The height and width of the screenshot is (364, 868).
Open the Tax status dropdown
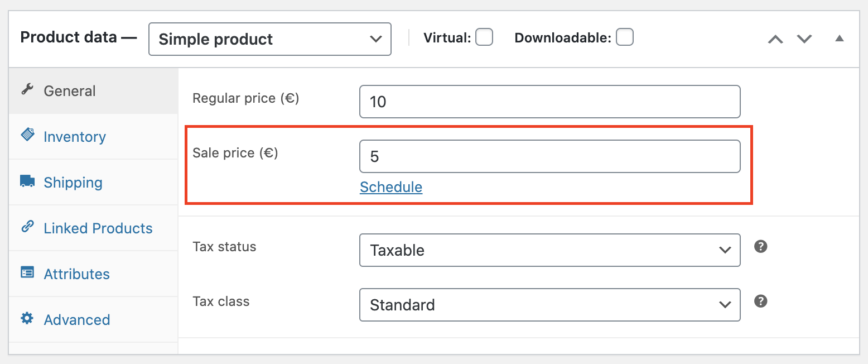click(549, 250)
